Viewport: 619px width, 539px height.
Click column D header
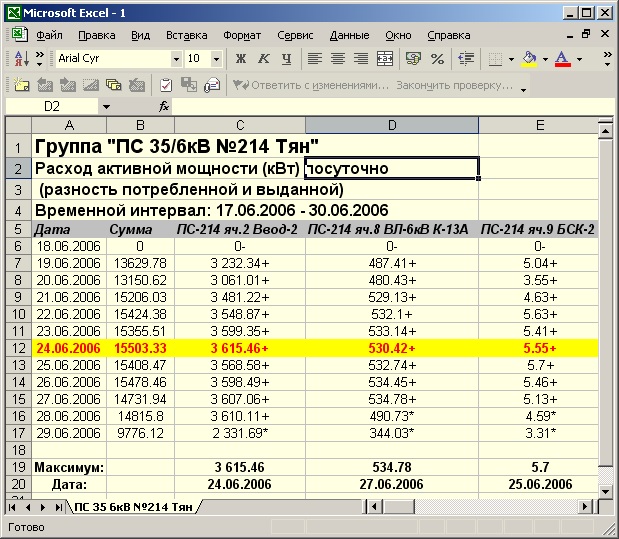click(391, 125)
